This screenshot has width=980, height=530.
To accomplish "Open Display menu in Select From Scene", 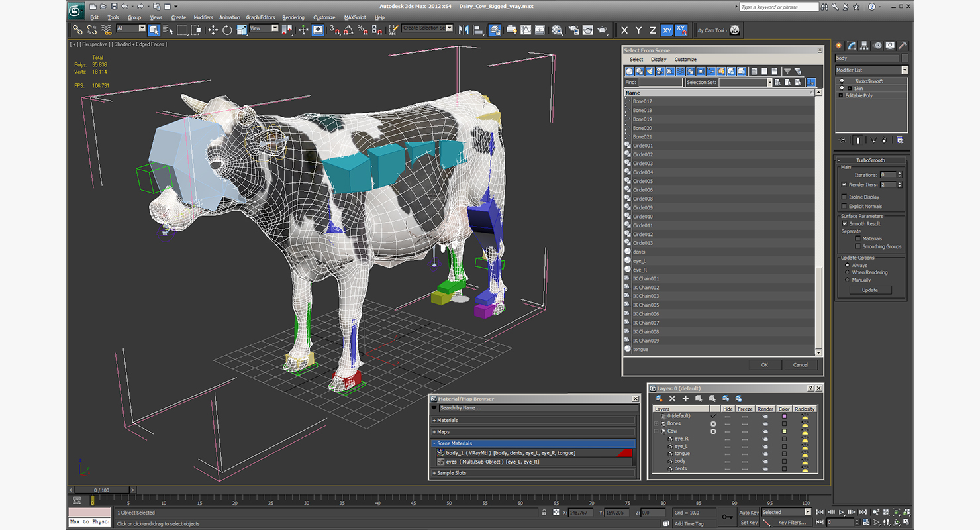I will [x=659, y=60].
